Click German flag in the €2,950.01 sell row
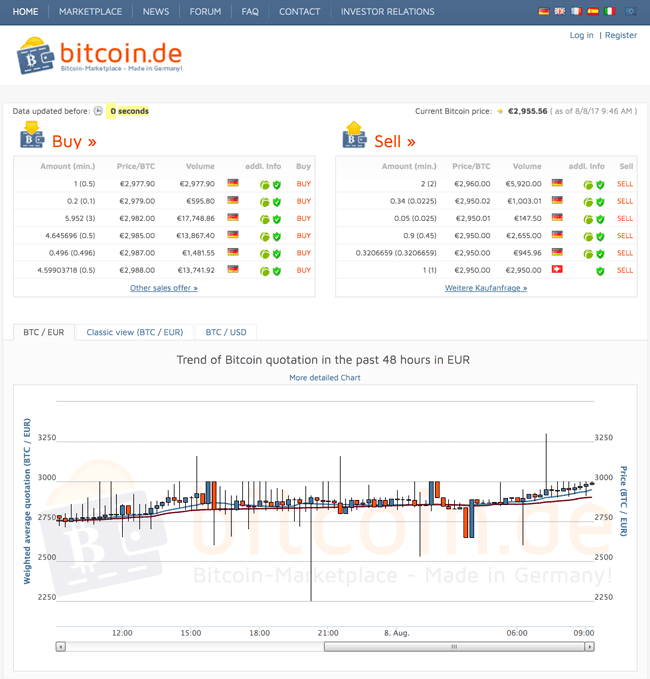The width and height of the screenshot is (650, 679). [557, 217]
